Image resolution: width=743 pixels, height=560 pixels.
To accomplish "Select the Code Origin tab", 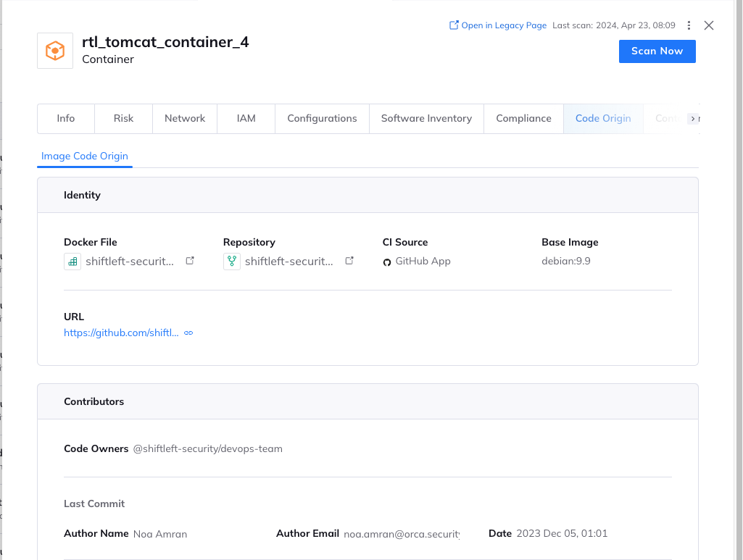I will pyautogui.click(x=603, y=118).
